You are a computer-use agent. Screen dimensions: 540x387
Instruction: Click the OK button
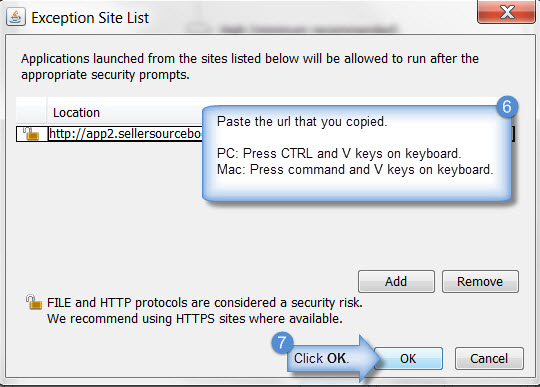[408, 358]
